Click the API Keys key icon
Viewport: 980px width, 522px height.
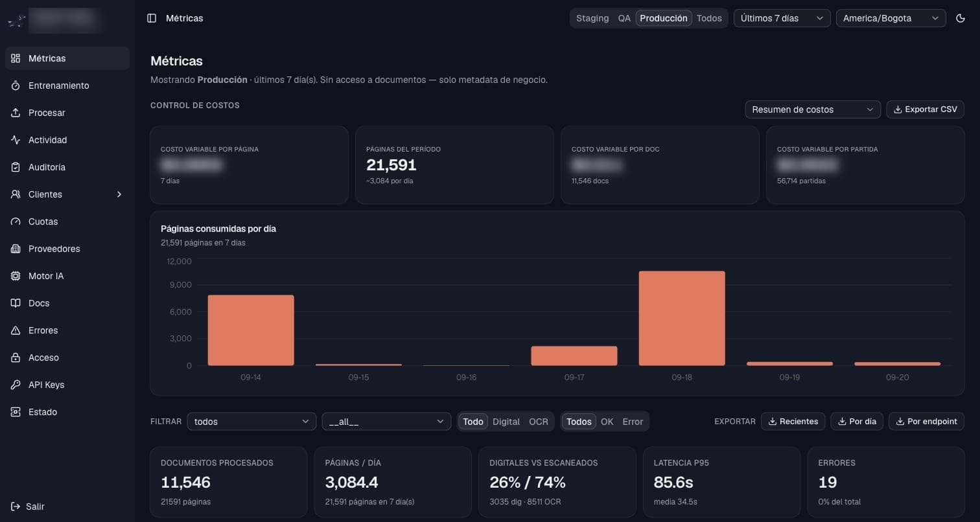pos(16,385)
